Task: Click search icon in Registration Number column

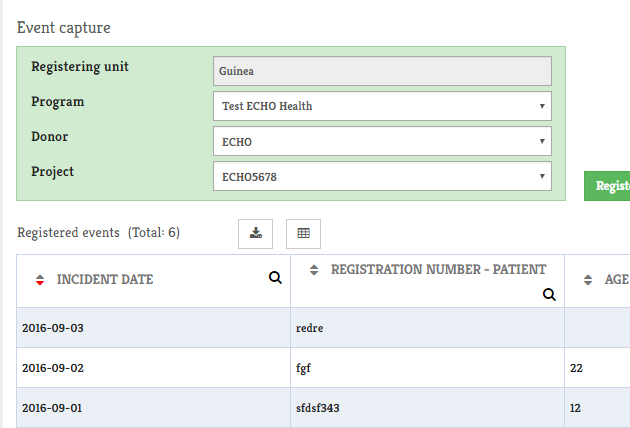Action: (549, 294)
